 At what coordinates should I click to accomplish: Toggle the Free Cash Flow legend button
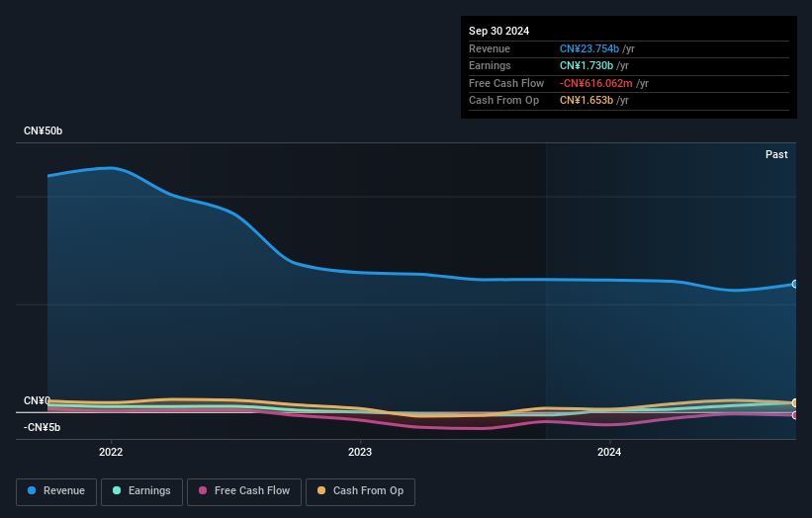tap(244, 491)
